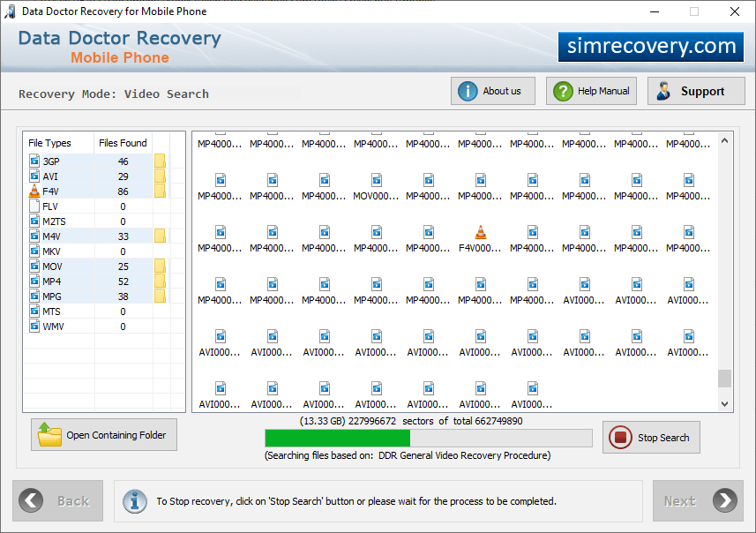Select the WMV file type icon
This screenshot has width=756, height=533.
[x=34, y=327]
